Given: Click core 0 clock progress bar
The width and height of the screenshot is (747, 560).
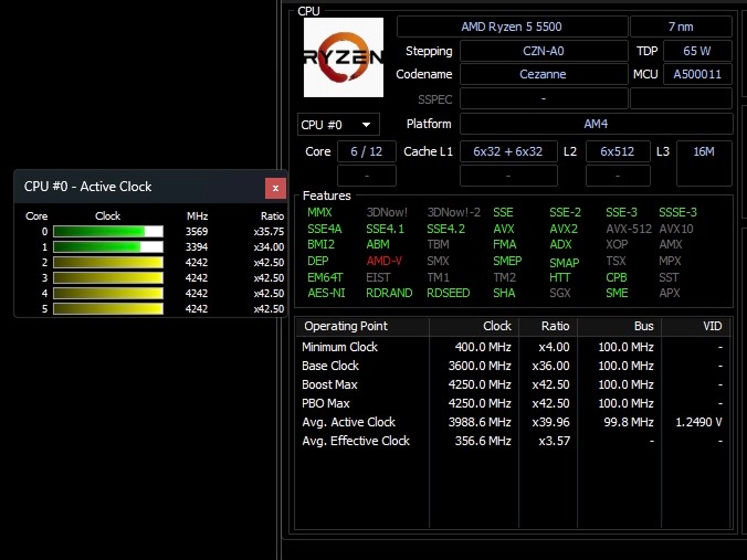Looking at the screenshot, I should [108, 232].
